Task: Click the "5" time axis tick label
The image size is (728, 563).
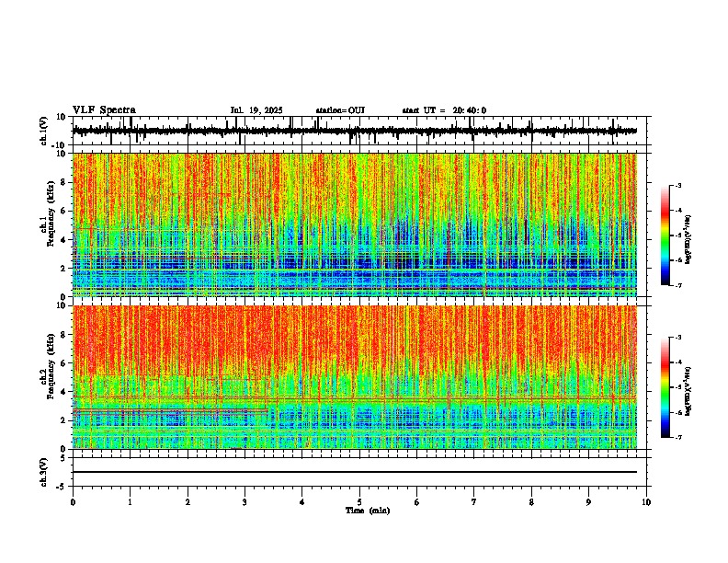Action: tap(359, 502)
